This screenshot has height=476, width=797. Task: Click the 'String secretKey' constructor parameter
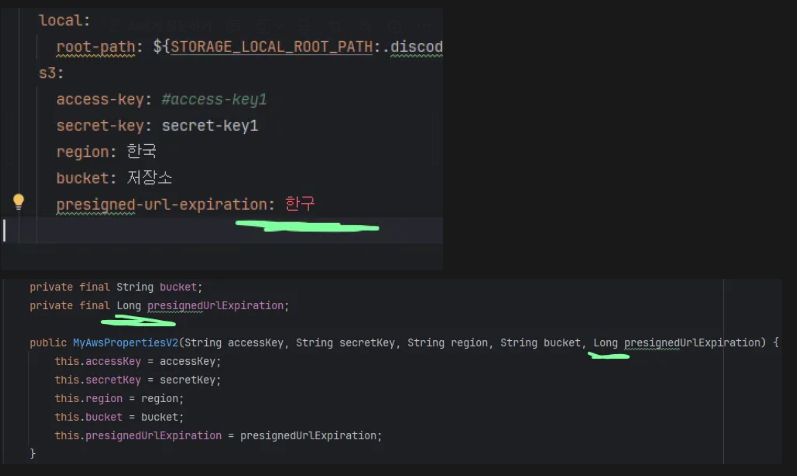tap(345, 343)
